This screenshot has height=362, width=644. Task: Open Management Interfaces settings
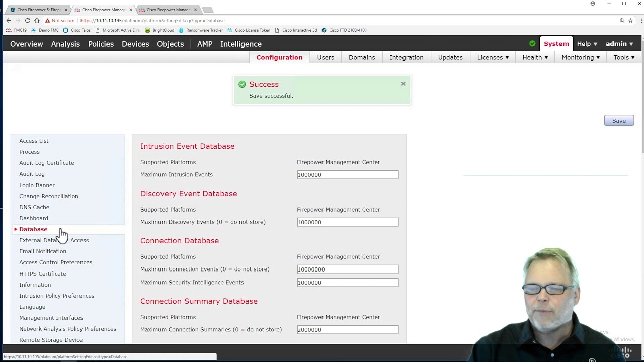click(51, 318)
